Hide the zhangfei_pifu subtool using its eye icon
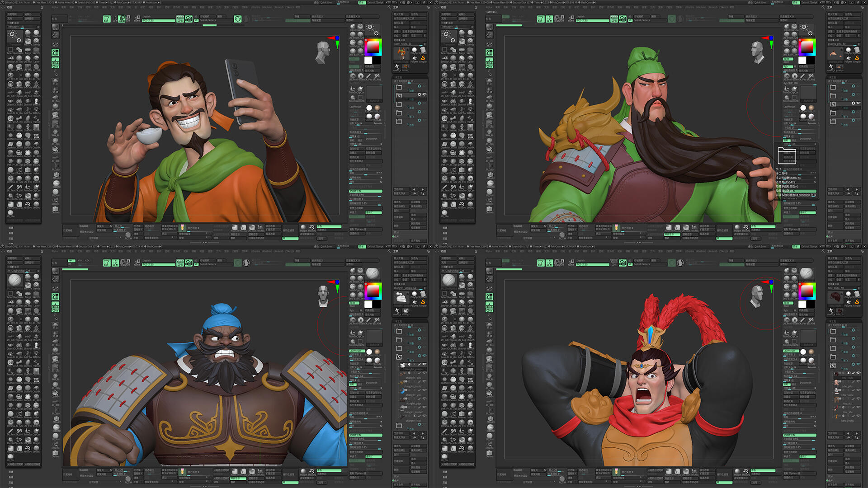 tap(425, 374)
